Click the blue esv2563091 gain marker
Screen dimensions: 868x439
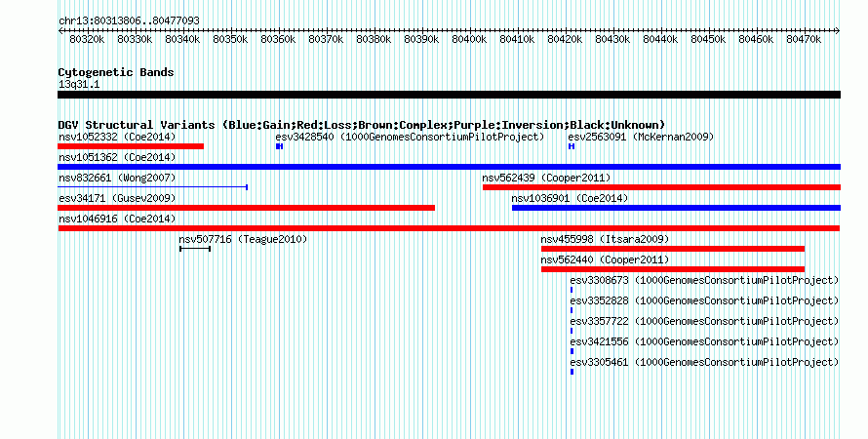coord(572,146)
